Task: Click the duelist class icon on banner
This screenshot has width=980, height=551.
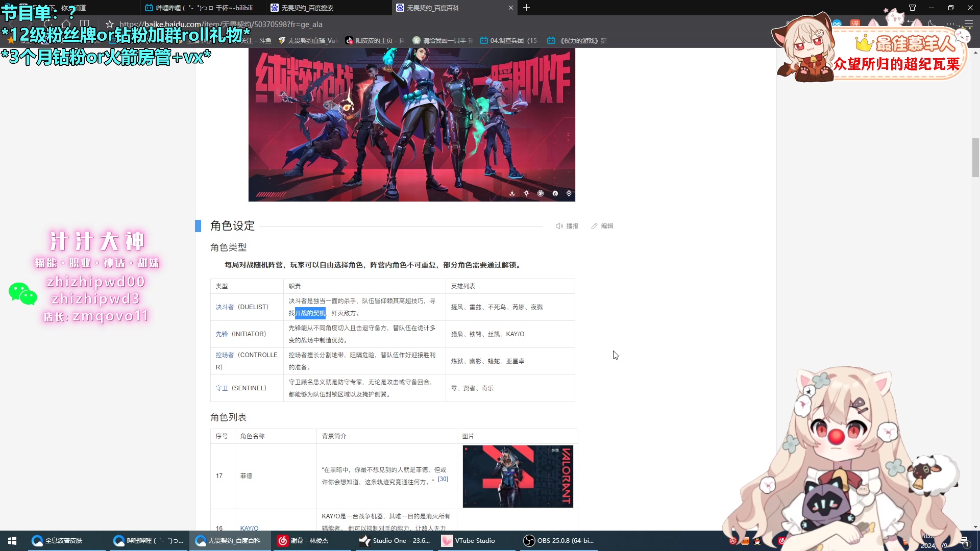Action: point(512,193)
